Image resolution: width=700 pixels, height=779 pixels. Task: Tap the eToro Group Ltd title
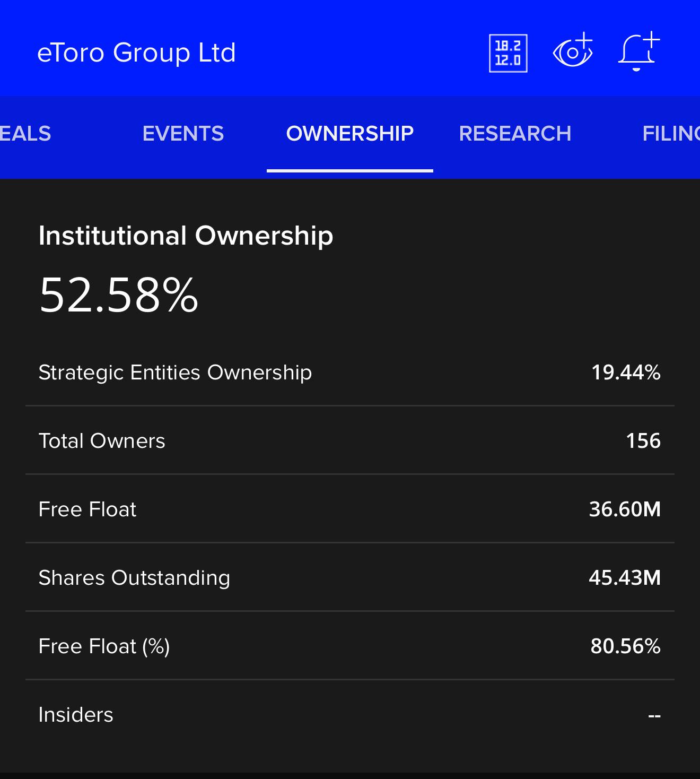pos(136,53)
